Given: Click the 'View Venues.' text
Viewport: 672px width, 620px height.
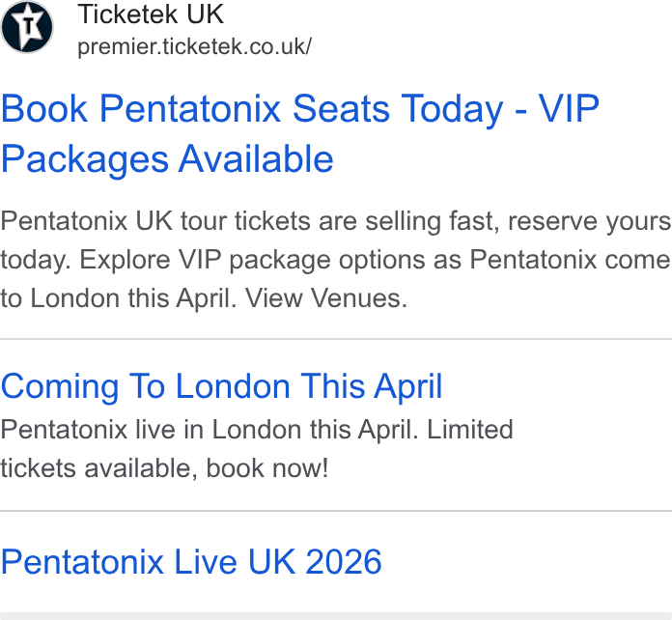Looking at the screenshot, I should point(326,298).
